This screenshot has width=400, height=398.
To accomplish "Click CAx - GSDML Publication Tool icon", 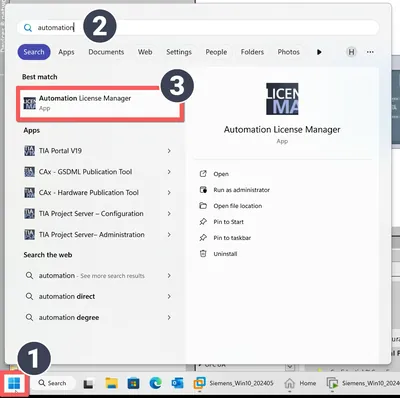I will click(30, 172).
